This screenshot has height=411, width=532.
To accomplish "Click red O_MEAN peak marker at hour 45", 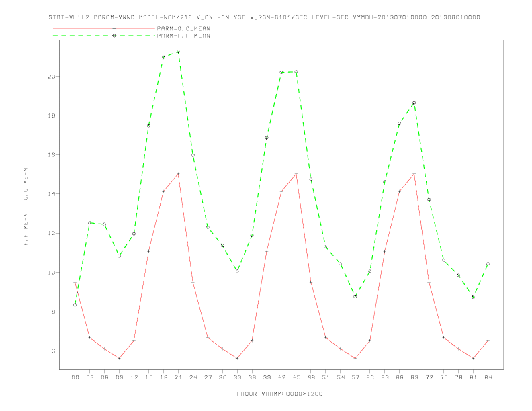I will click(296, 174).
